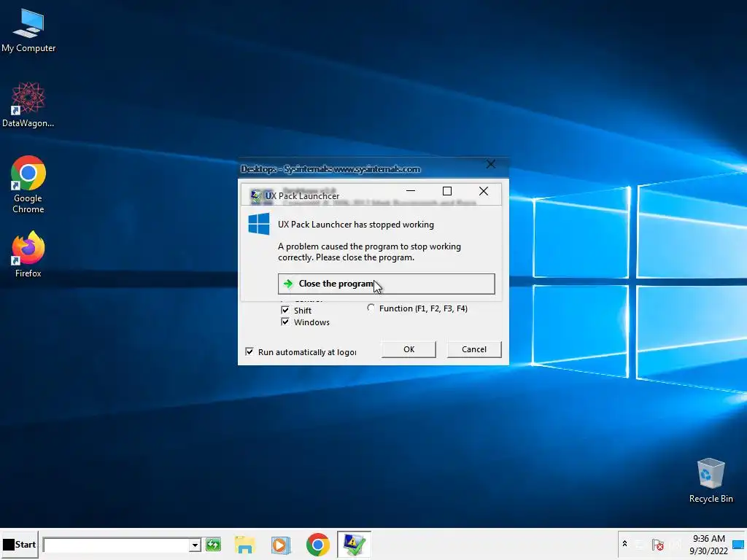Maximize the UX Pack Launcher dialog
Image resolution: width=747 pixels, height=560 pixels.
(447, 191)
